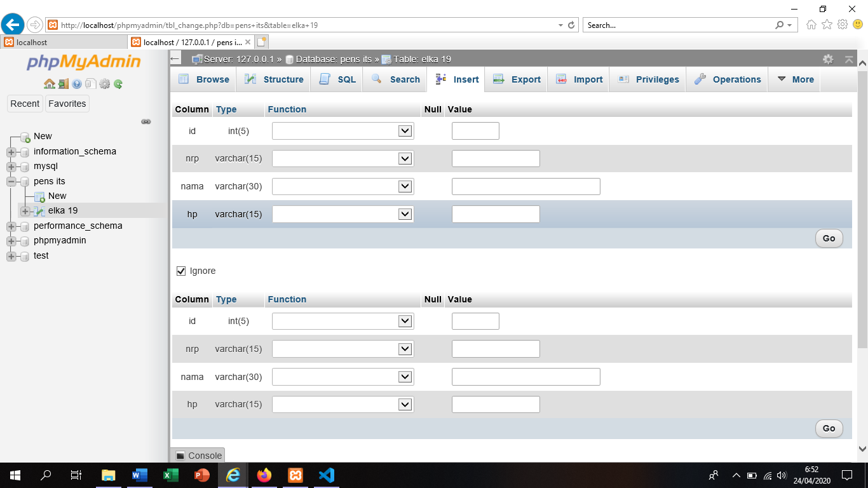The height and width of the screenshot is (488, 868).
Task: Open Excel from the taskbar
Action: pos(171,475)
